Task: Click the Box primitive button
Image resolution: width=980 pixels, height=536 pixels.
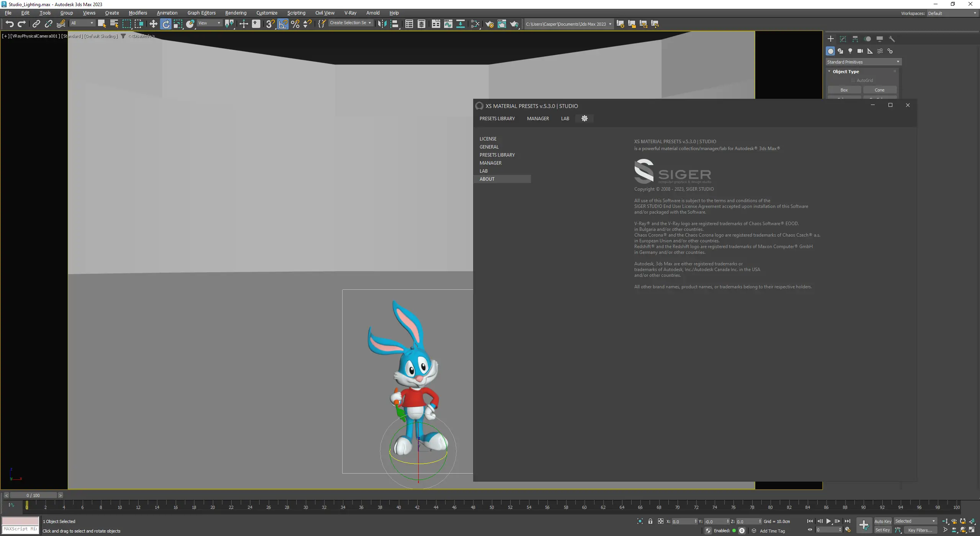Action: tap(844, 90)
